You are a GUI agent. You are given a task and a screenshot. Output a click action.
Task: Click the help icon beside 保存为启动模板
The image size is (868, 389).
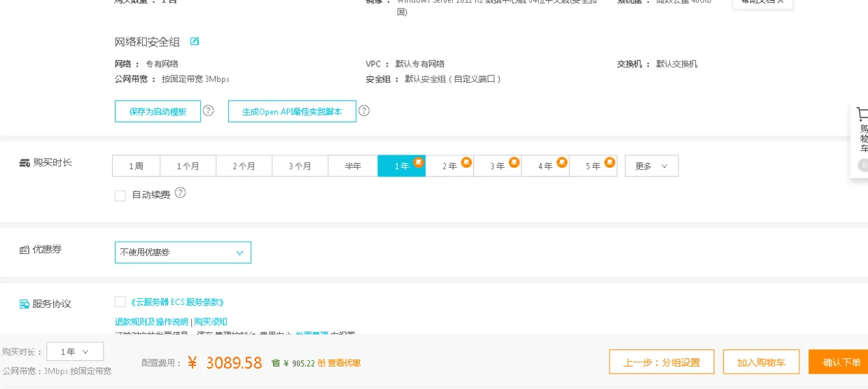tap(208, 111)
